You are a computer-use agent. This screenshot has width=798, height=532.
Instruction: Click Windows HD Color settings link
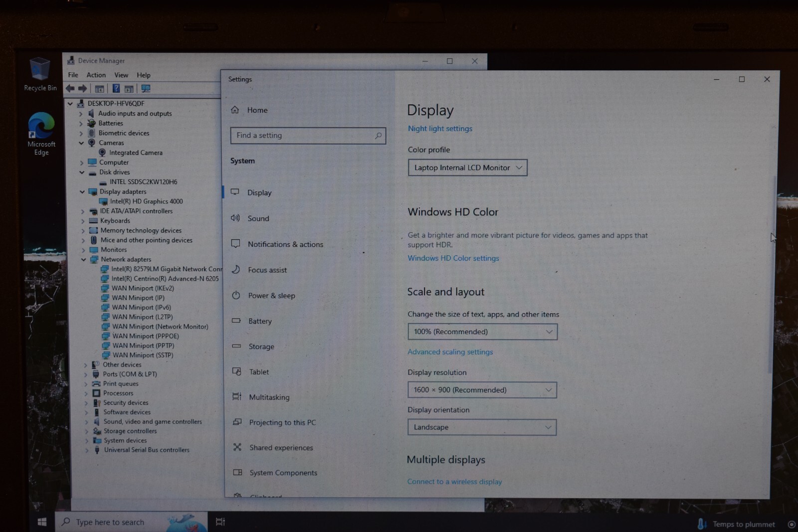click(453, 258)
